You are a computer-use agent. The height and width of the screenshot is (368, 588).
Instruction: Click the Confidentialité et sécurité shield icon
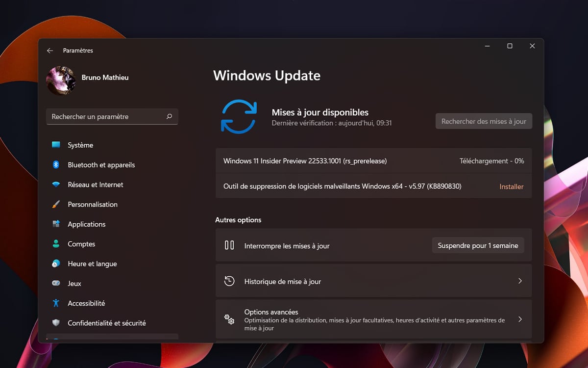coord(56,323)
